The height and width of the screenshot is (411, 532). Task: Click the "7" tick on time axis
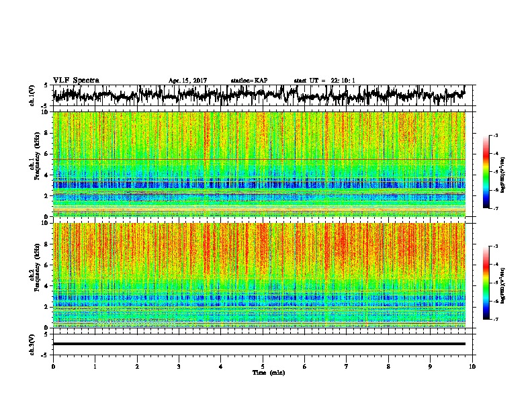pyautogui.click(x=347, y=367)
